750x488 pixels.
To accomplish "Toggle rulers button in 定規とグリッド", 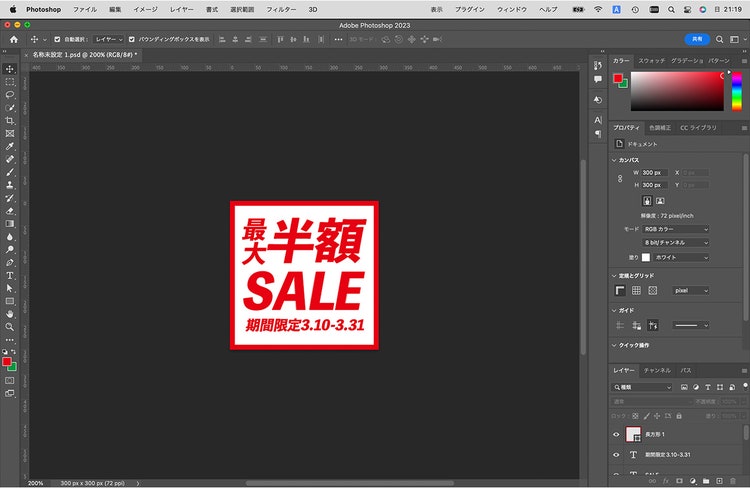I will coord(620,290).
